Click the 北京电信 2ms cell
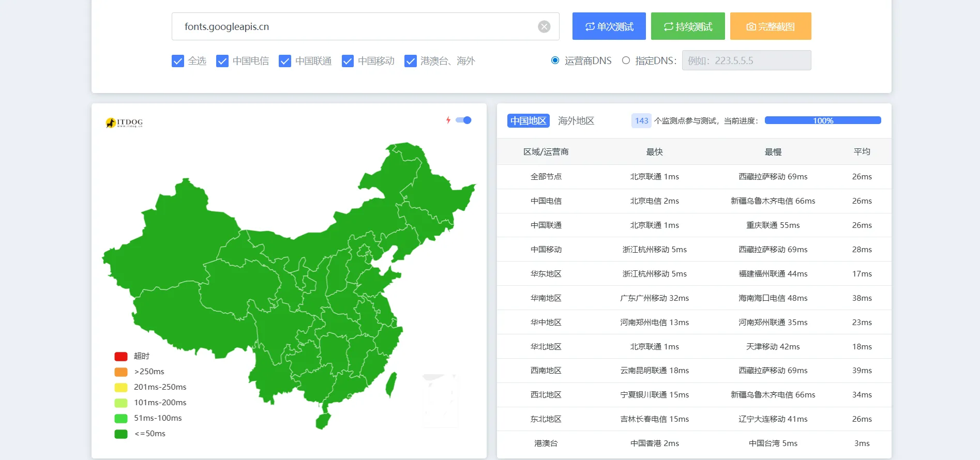 click(655, 201)
